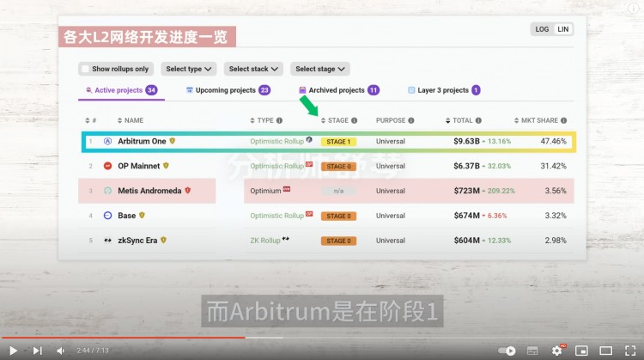The image size is (644, 360).
Task: Toggle the autoplay switch
Action: coord(508,351)
